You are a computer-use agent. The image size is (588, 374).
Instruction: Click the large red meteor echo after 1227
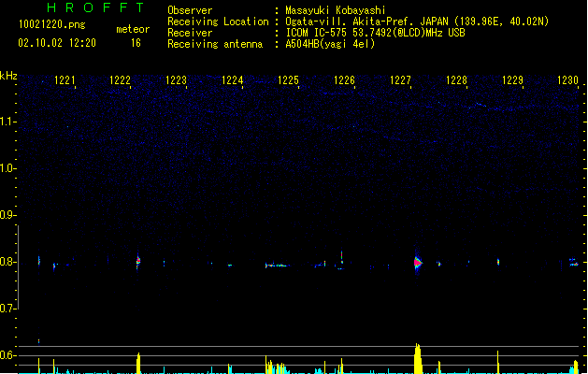coord(418,262)
